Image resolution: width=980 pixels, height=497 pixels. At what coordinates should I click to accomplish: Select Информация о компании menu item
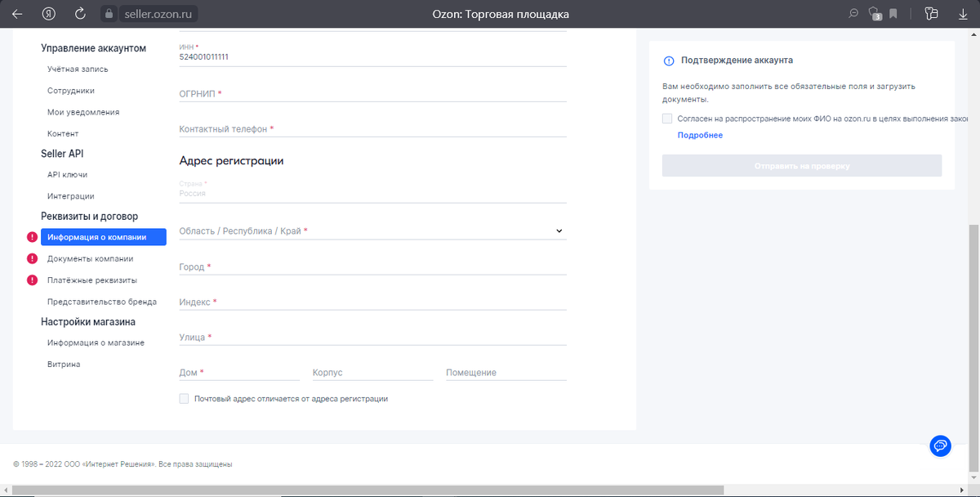tap(104, 237)
